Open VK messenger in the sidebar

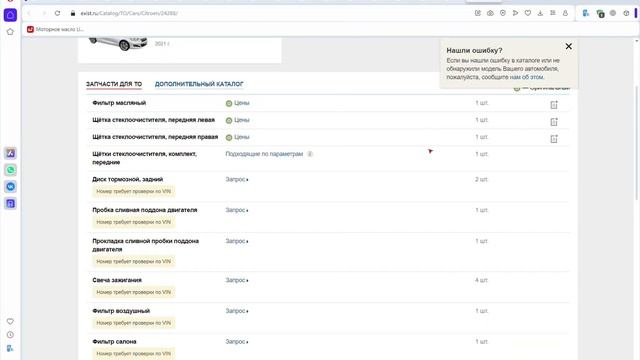(x=11, y=187)
